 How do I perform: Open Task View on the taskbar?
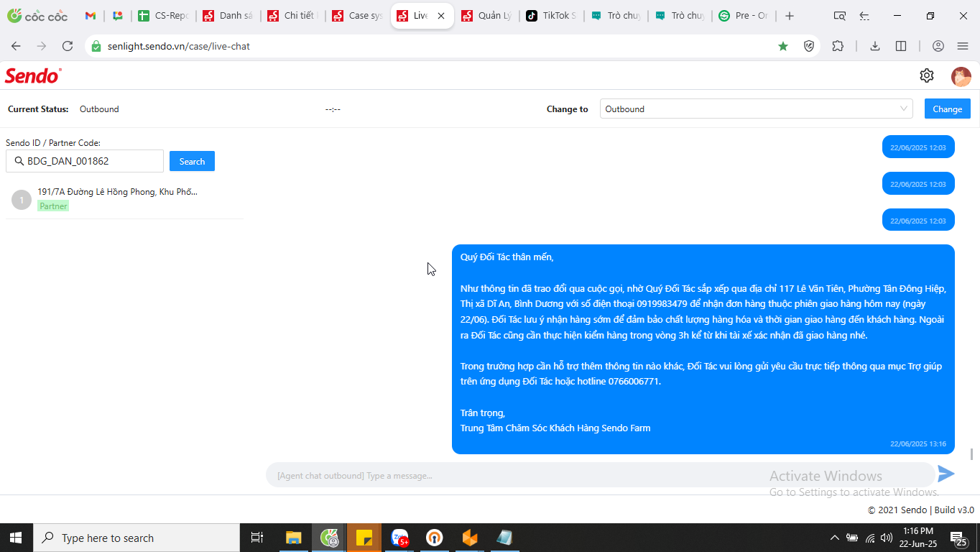[256, 538]
